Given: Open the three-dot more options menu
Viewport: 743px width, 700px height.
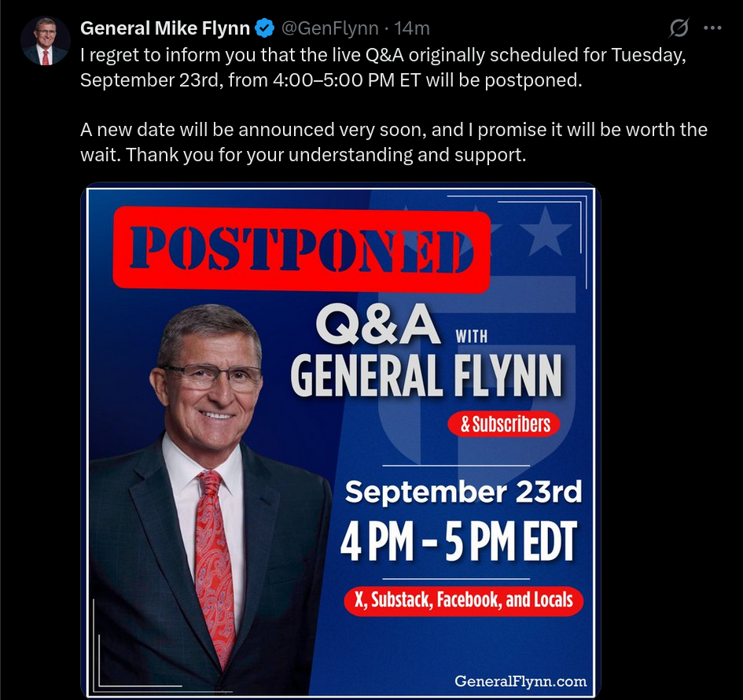Looking at the screenshot, I should pos(712,28).
